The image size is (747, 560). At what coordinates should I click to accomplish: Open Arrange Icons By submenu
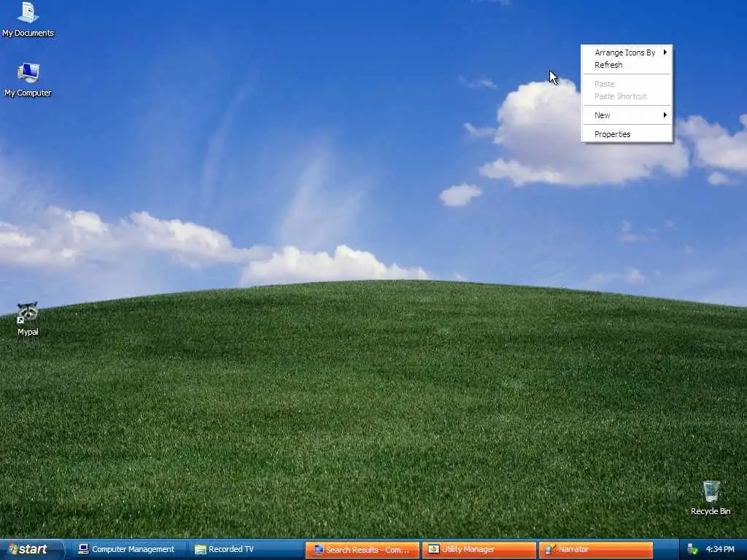pyautogui.click(x=627, y=52)
